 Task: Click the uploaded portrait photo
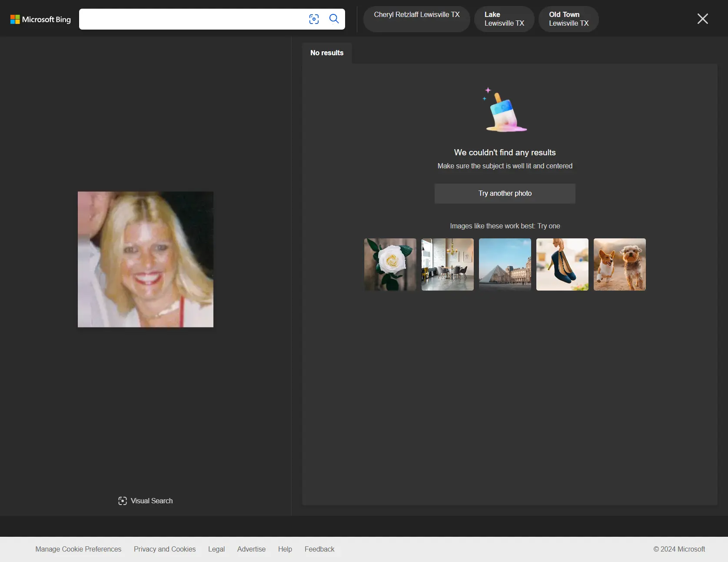click(x=146, y=259)
